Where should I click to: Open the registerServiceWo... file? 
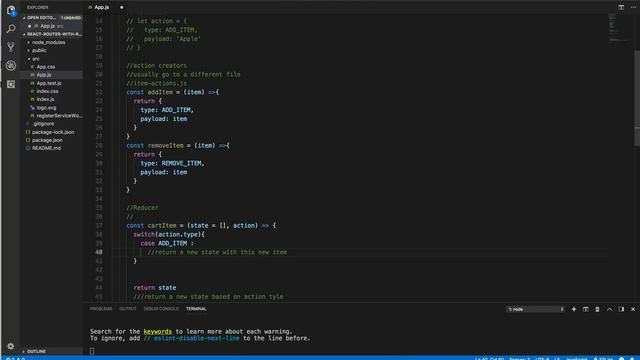[x=59, y=116]
